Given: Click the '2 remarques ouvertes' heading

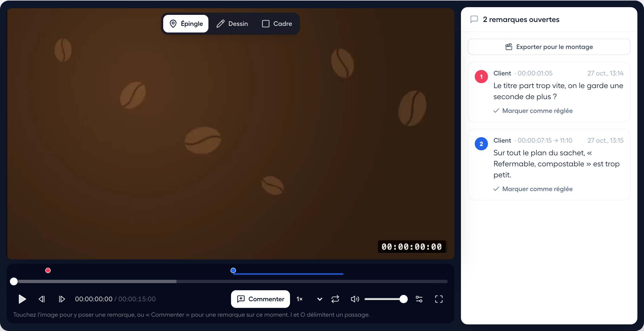Looking at the screenshot, I should tap(521, 20).
